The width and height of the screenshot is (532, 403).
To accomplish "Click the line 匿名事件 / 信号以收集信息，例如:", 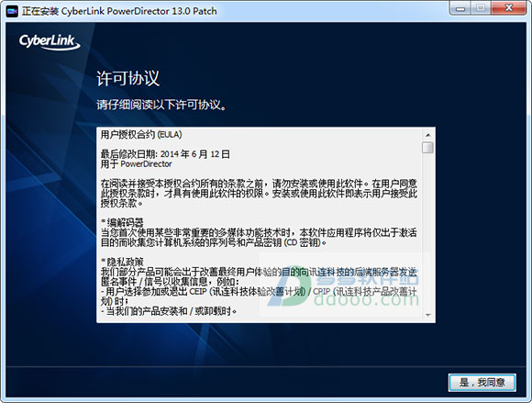I will pos(170,282).
